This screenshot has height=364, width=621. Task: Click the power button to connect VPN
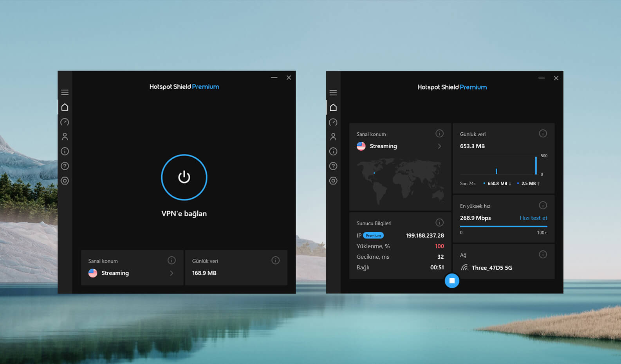click(184, 177)
